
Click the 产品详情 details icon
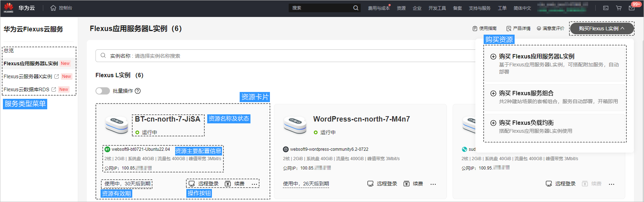[509, 28]
